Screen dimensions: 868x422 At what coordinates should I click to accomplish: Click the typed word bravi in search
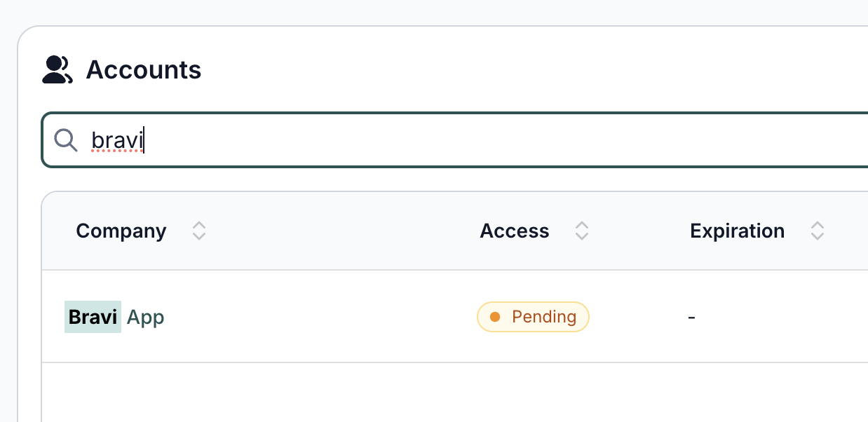117,141
